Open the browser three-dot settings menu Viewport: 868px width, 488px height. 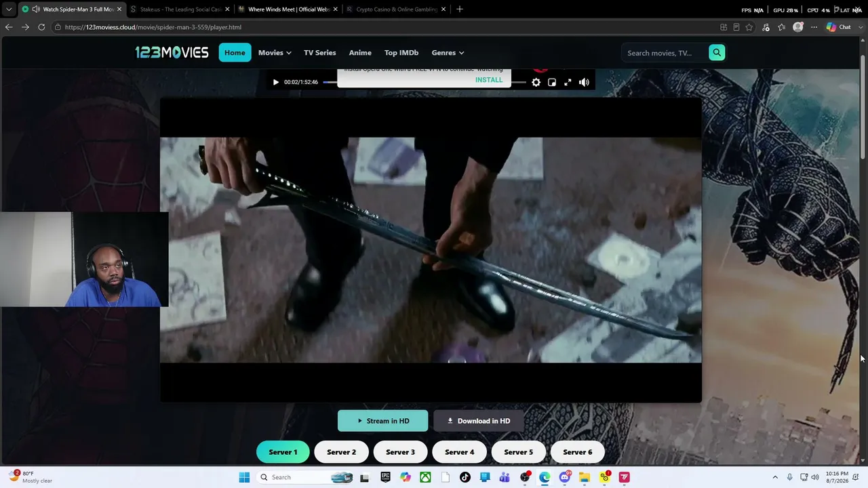click(x=814, y=27)
